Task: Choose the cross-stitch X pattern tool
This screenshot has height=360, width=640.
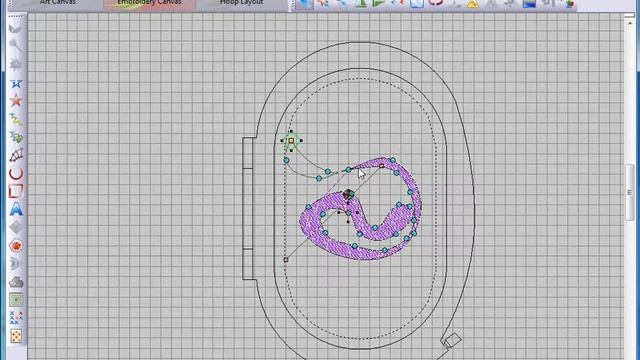Action: (16, 318)
